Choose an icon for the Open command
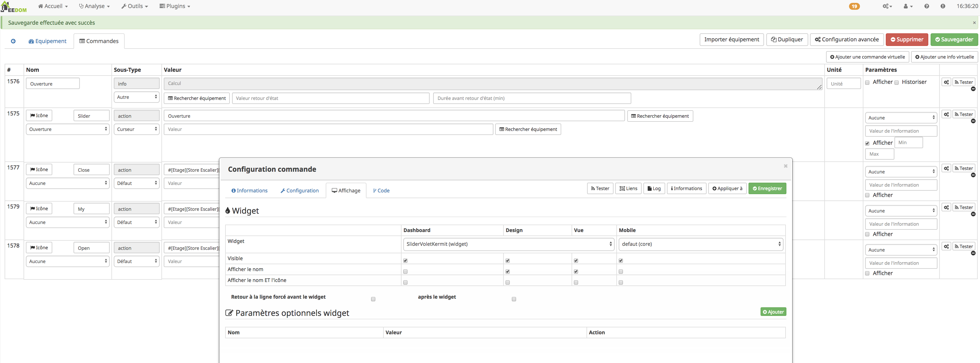Screen dimensions: 980x363 [39, 248]
